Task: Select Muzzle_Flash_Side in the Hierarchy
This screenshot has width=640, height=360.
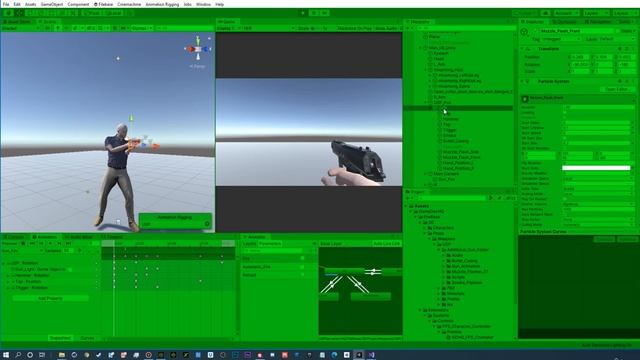Action: tap(461, 152)
